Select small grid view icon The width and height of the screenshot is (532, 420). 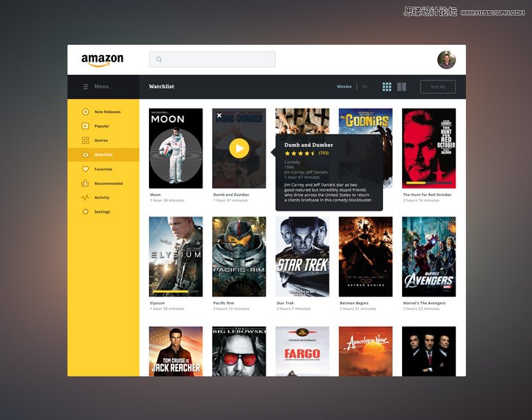click(x=387, y=87)
